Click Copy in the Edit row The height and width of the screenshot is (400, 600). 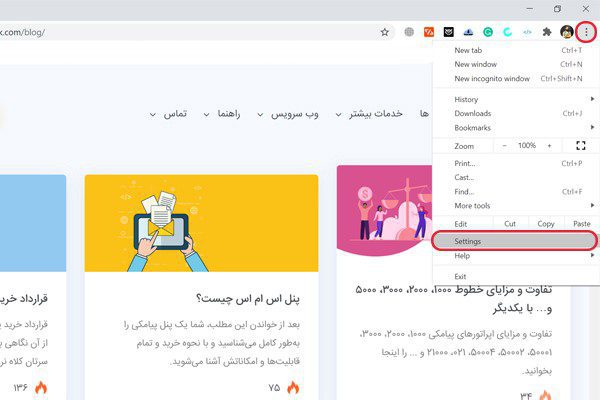tap(546, 224)
